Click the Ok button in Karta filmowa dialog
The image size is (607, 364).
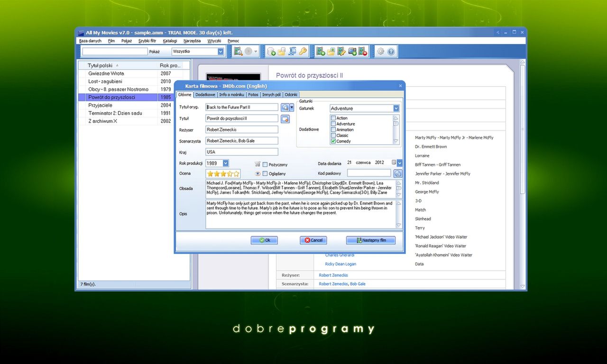coord(264,240)
